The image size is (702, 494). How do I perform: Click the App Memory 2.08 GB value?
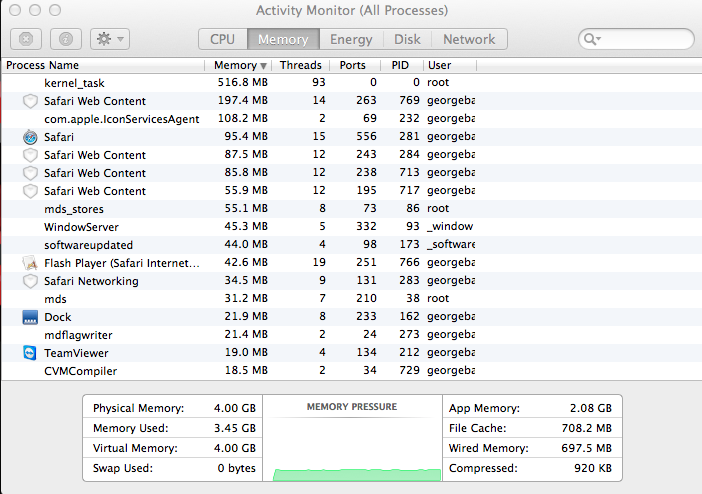591,408
